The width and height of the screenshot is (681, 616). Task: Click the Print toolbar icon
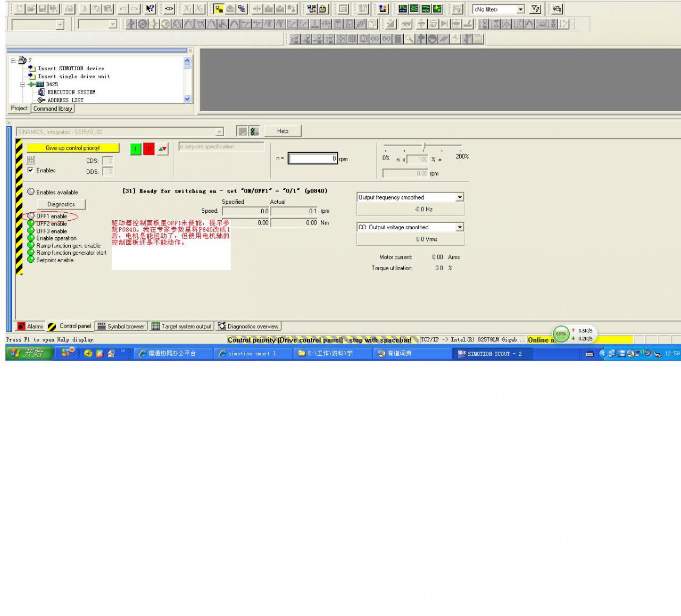coord(69,9)
